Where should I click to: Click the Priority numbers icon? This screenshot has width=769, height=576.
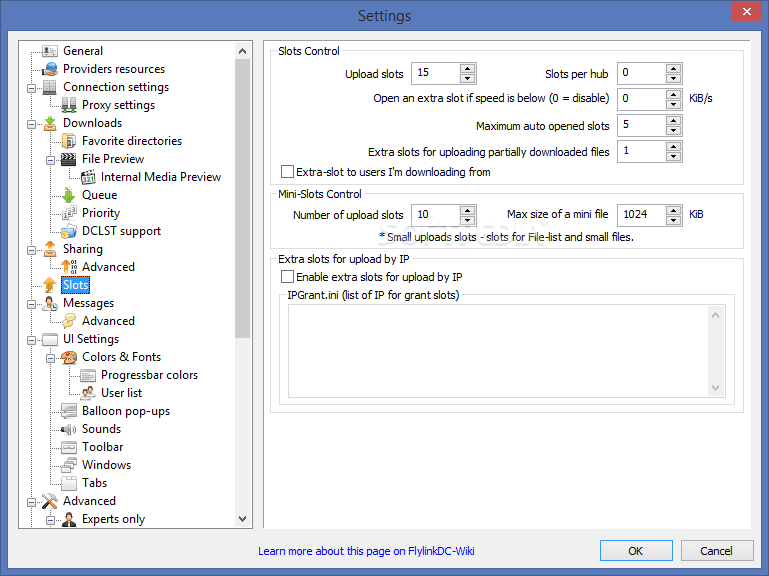(x=69, y=213)
